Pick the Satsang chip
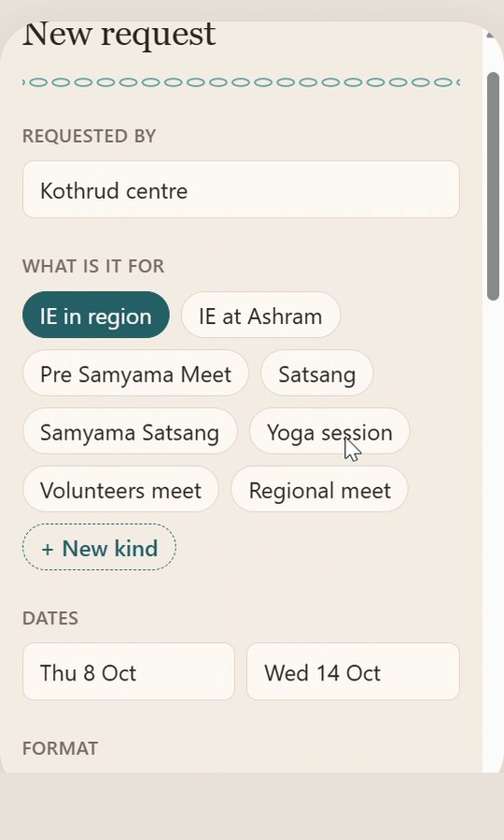 [317, 372]
